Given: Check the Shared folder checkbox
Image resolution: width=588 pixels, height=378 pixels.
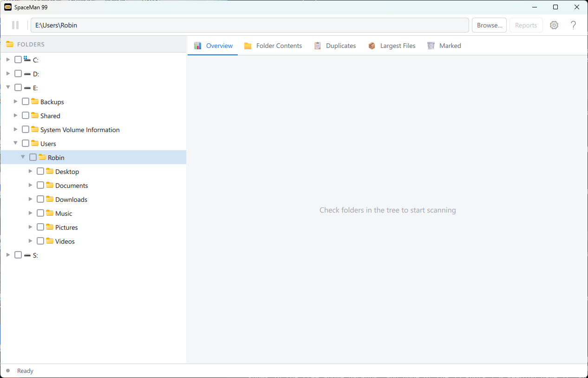Looking at the screenshot, I should [x=26, y=115].
